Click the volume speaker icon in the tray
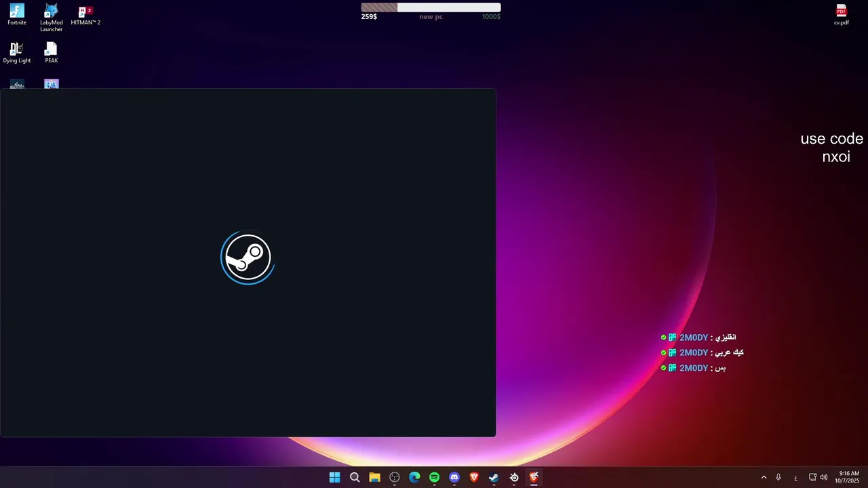868x488 pixels. coord(824,477)
